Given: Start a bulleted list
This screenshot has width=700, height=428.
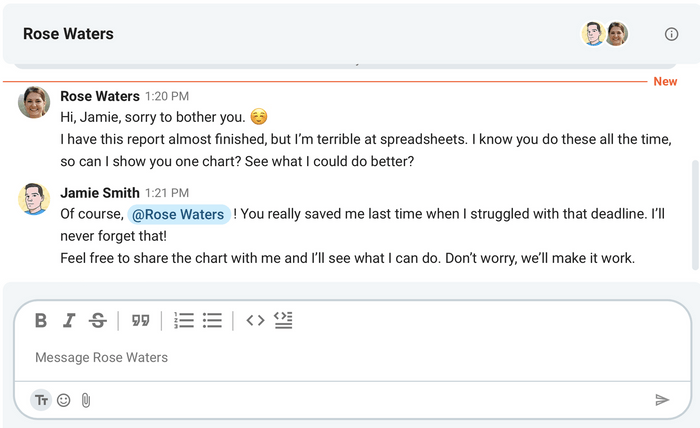Looking at the screenshot, I should [212, 320].
